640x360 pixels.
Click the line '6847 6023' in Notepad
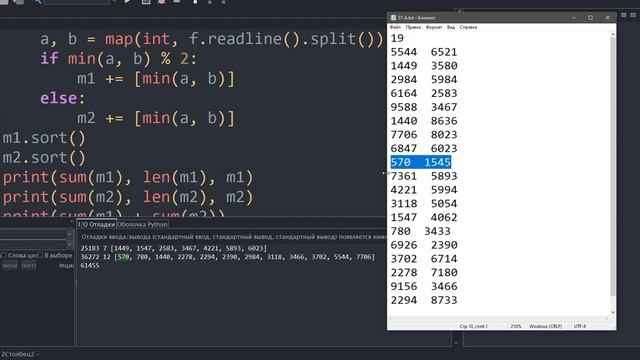pyautogui.click(x=424, y=149)
